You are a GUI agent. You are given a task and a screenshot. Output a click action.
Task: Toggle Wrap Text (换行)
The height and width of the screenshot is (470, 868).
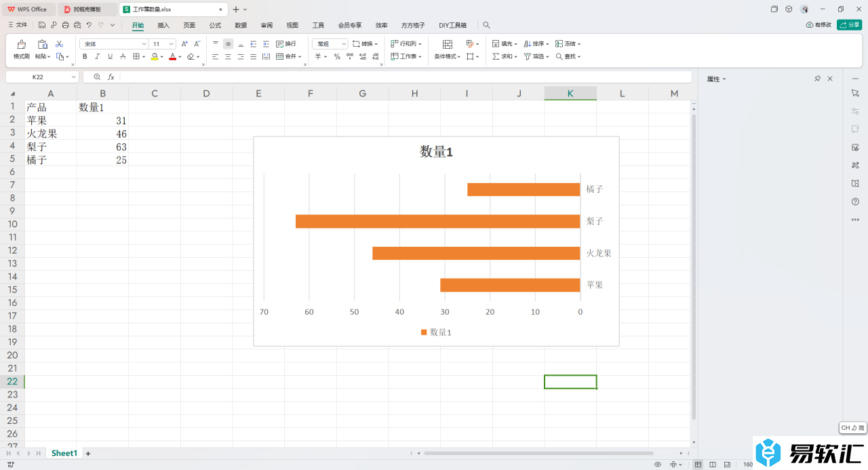(285, 44)
